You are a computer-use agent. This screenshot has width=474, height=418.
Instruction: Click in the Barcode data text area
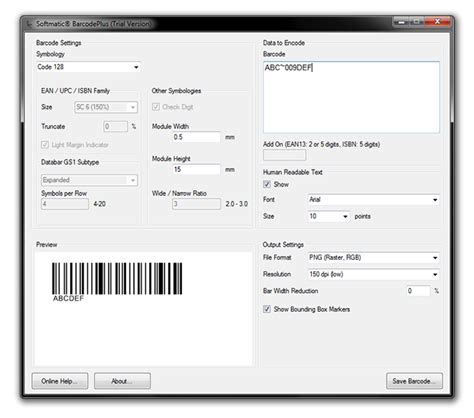coord(351,97)
